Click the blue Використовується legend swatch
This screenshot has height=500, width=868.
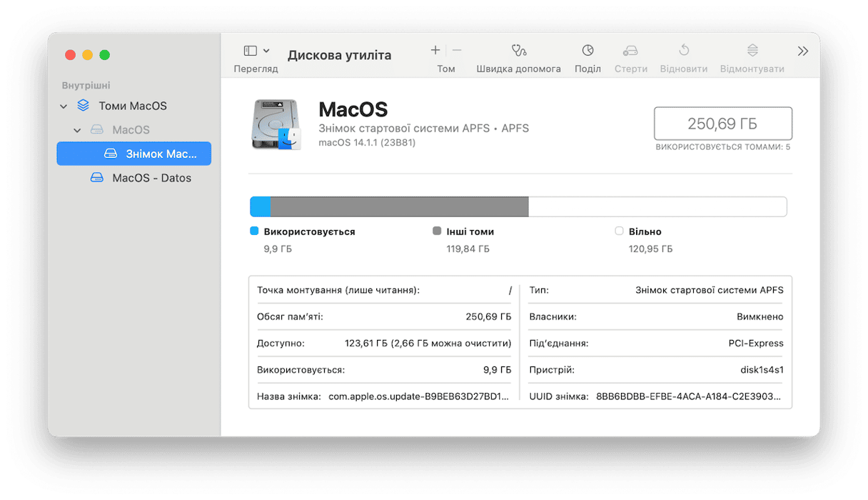(x=254, y=231)
